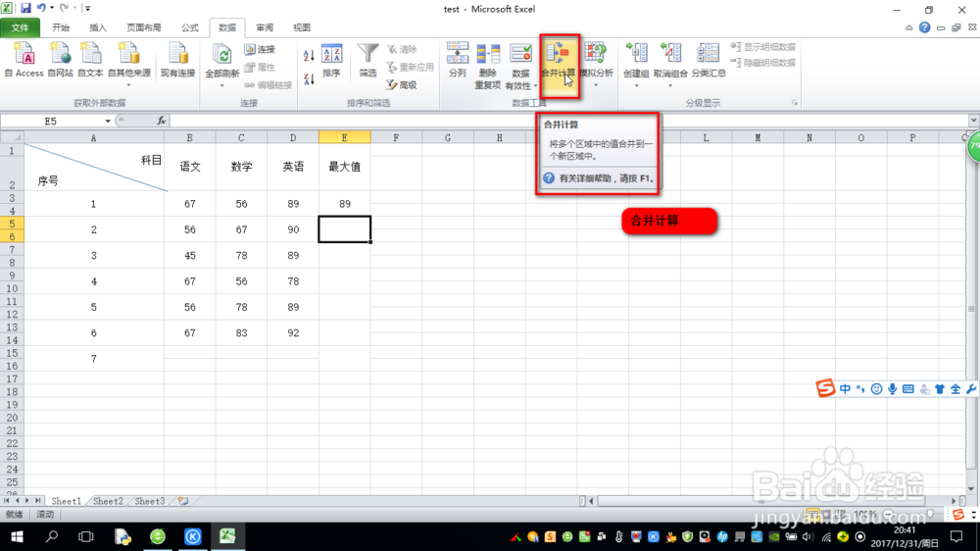
Task: Insert a new worksheet tab icon
Action: [183, 501]
